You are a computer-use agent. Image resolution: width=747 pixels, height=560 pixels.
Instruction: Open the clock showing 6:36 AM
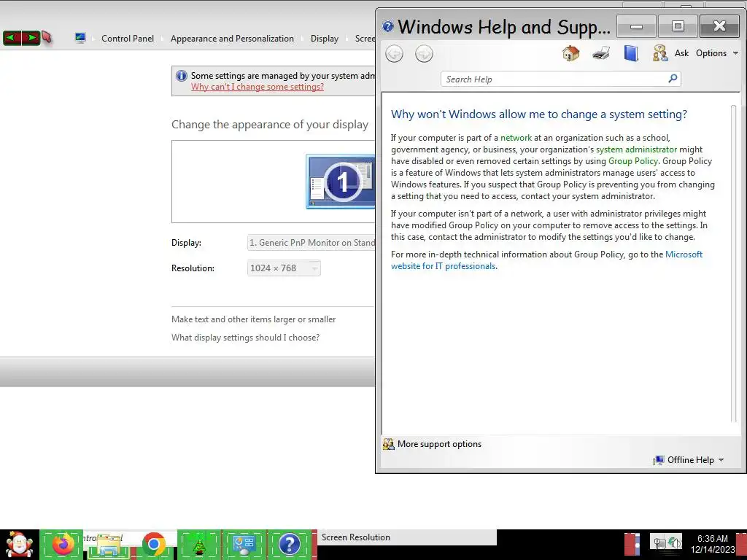(713, 544)
